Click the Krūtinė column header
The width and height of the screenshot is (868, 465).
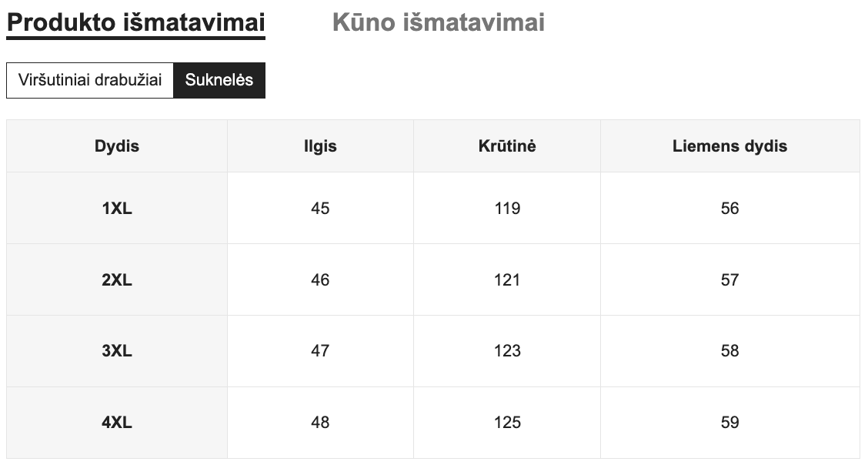[507, 146]
